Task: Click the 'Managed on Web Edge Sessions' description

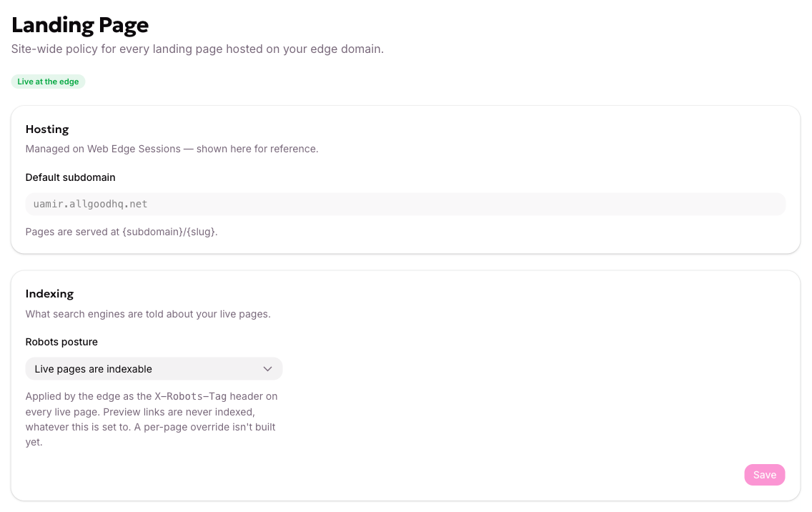Action: 172,149
